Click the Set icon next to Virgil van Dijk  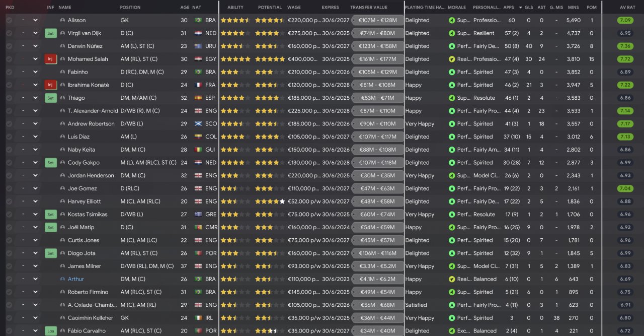(50, 33)
